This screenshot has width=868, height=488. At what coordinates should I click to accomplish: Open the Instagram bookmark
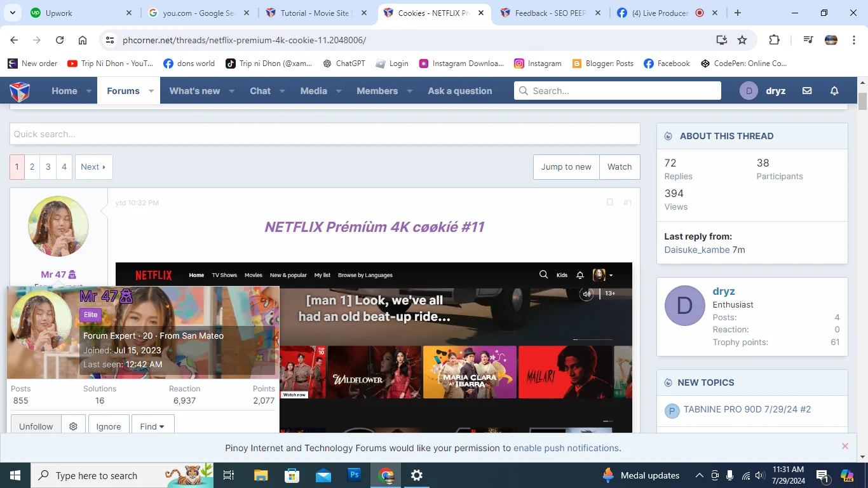(x=538, y=64)
